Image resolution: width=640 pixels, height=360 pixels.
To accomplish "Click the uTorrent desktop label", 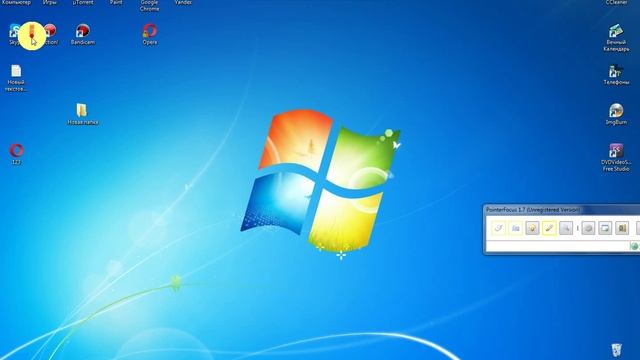I will click(x=83, y=2).
